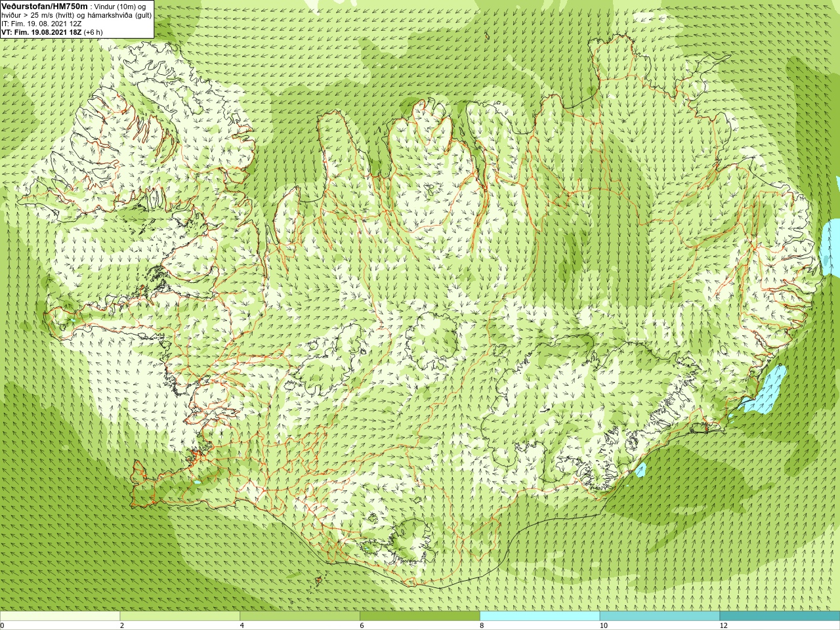The height and width of the screenshot is (630, 840).
Task: Click the dark green 6–8 m/s legend swatch
Action: pyautogui.click(x=420, y=617)
